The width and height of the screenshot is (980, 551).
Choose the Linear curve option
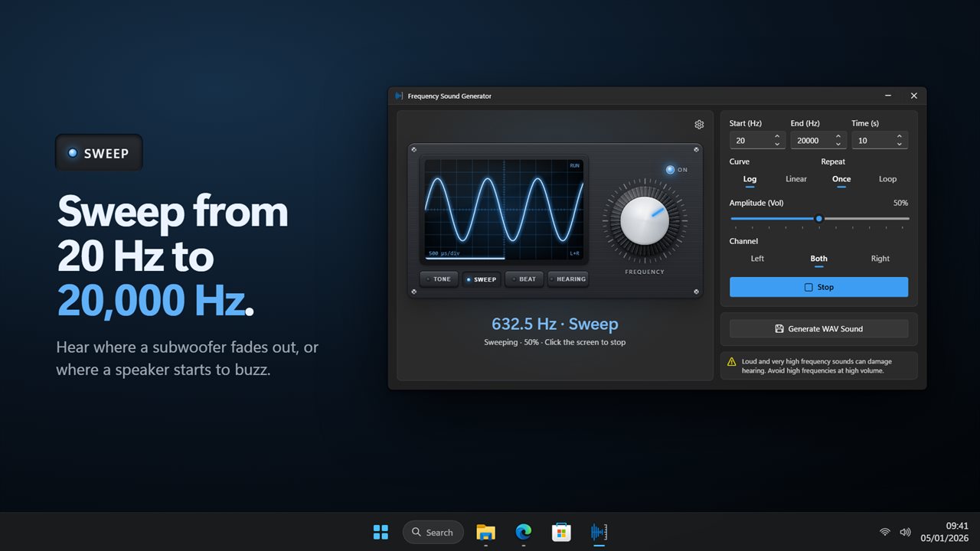click(x=796, y=179)
